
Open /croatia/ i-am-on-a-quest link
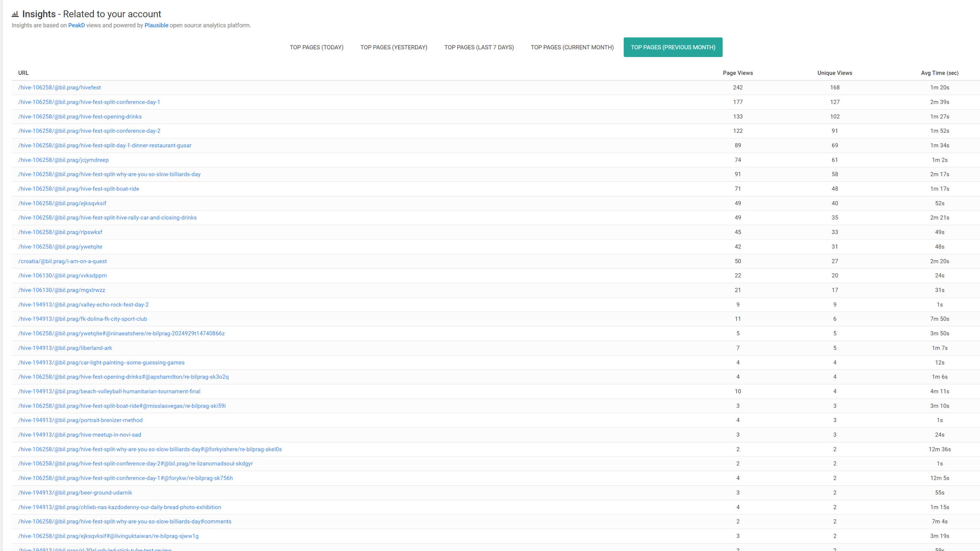(62, 261)
